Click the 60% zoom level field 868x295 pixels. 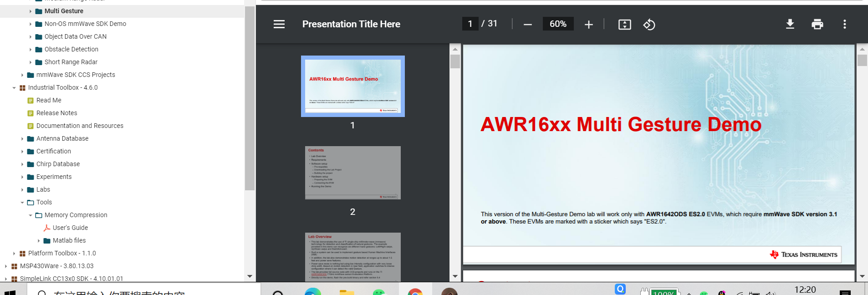click(x=558, y=24)
